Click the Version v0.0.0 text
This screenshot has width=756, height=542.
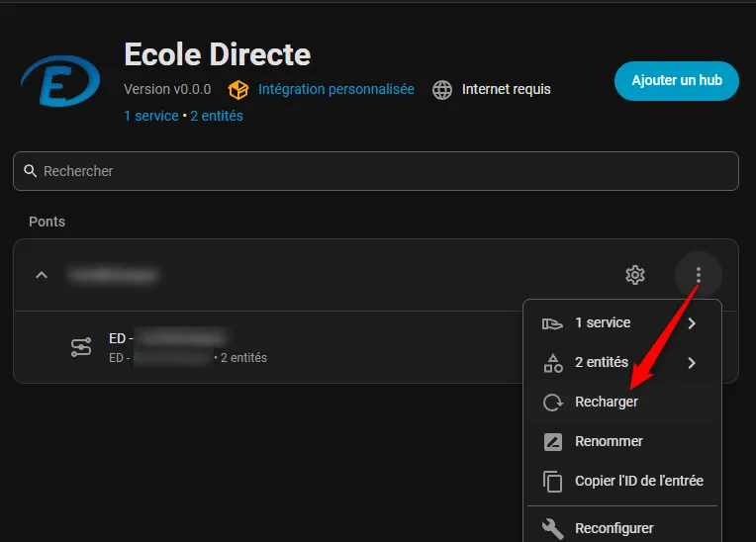pos(167,90)
